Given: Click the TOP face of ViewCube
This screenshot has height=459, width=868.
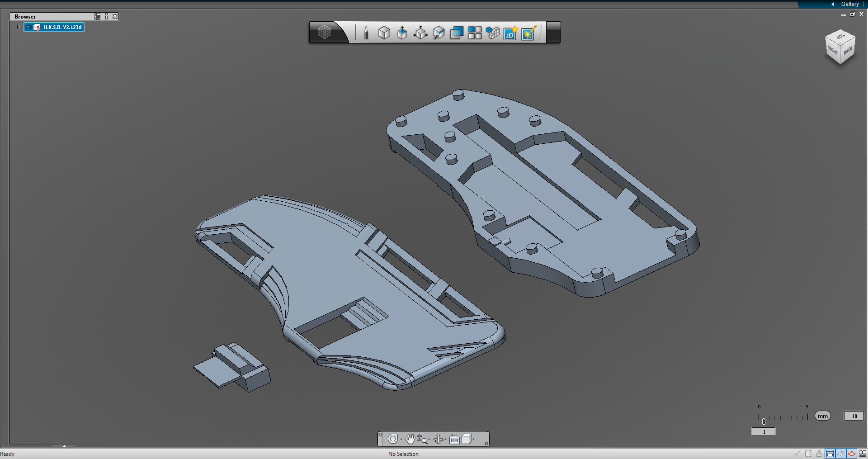Looking at the screenshot, I should point(840,37).
